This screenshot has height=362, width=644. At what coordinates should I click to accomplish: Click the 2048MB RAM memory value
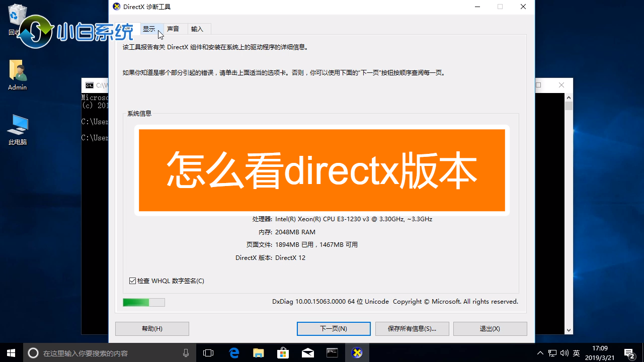coord(295,232)
